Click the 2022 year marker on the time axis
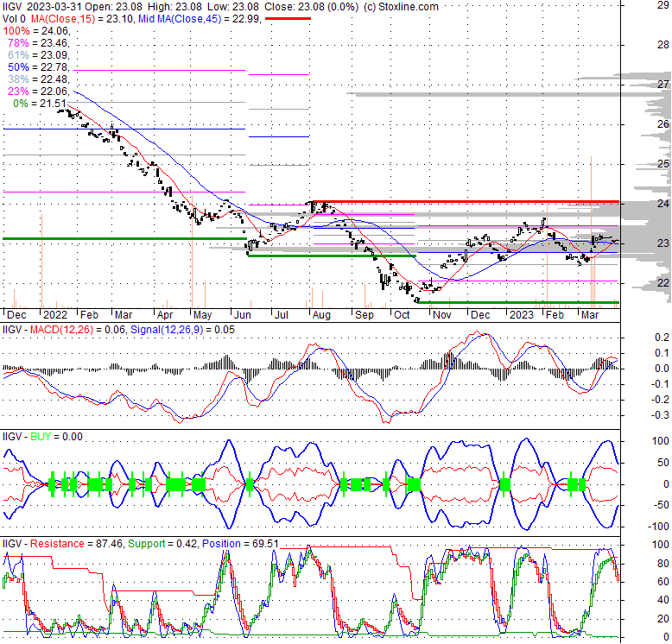672x644 pixels. (x=55, y=315)
